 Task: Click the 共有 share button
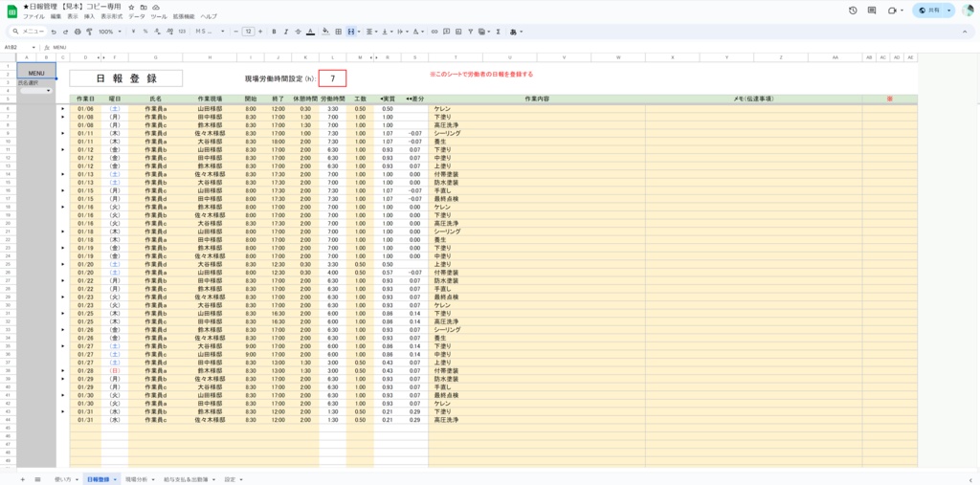coord(929,11)
